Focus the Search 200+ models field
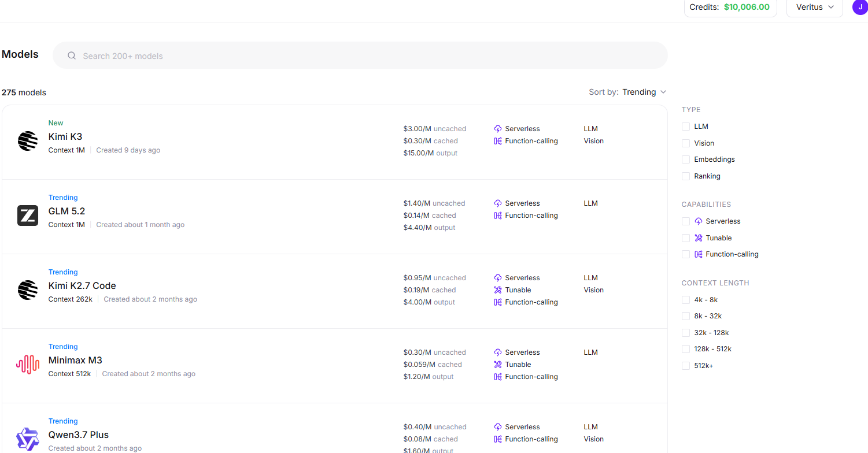 coord(360,55)
